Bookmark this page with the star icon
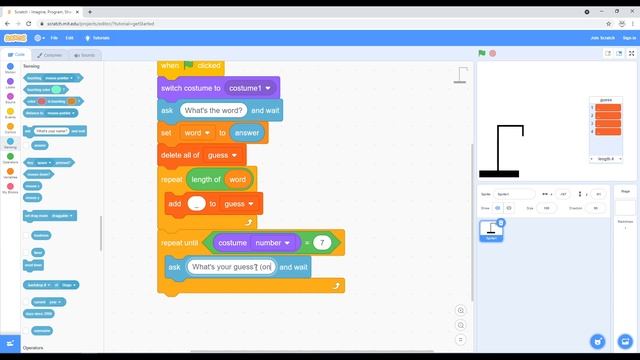 609,24
